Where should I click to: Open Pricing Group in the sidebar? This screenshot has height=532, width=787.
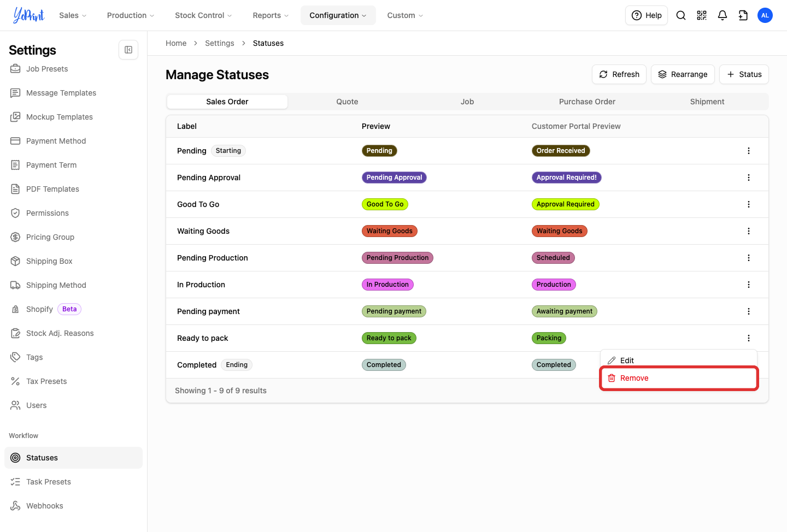(x=73, y=237)
